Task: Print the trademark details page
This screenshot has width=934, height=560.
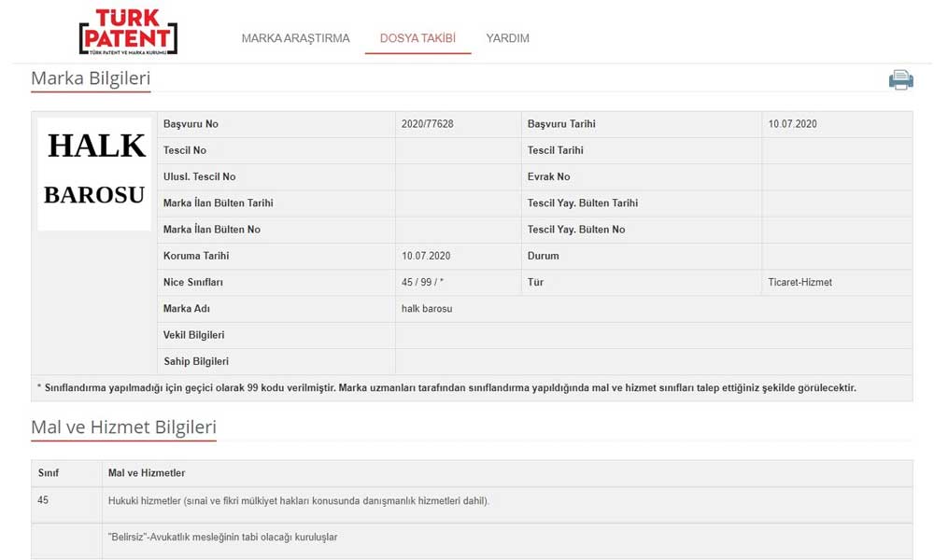Action: coord(900,80)
